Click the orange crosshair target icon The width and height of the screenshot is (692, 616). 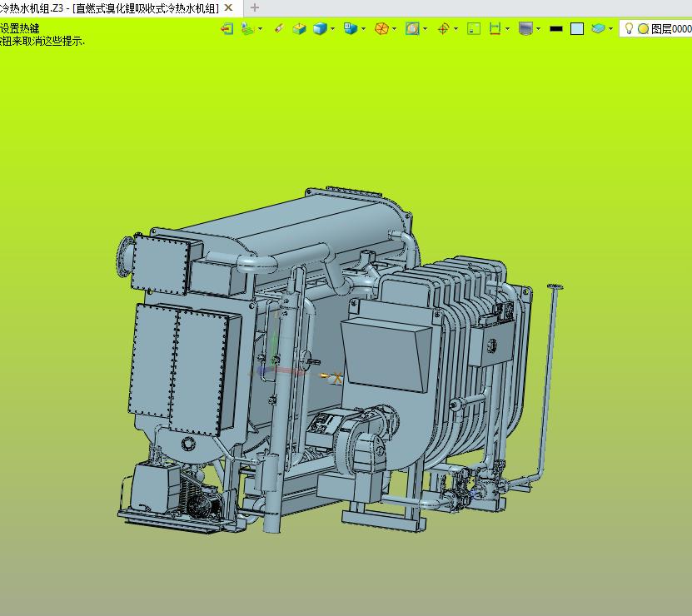tap(443, 28)
